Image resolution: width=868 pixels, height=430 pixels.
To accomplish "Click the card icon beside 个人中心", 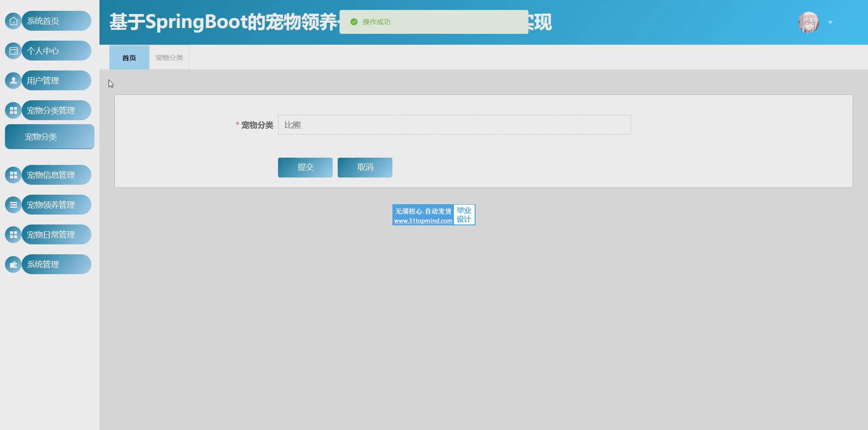I will [x=14, y=51].
